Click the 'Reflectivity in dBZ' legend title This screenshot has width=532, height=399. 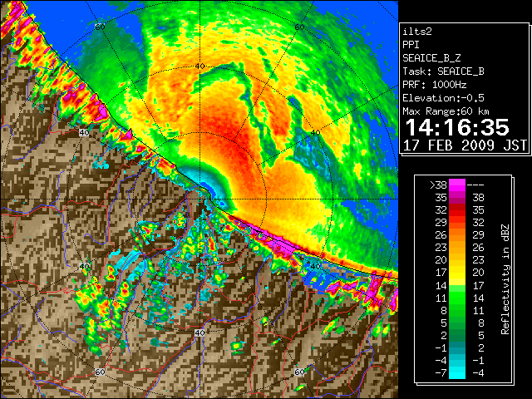pyautogui.click(x=505, y=279)
